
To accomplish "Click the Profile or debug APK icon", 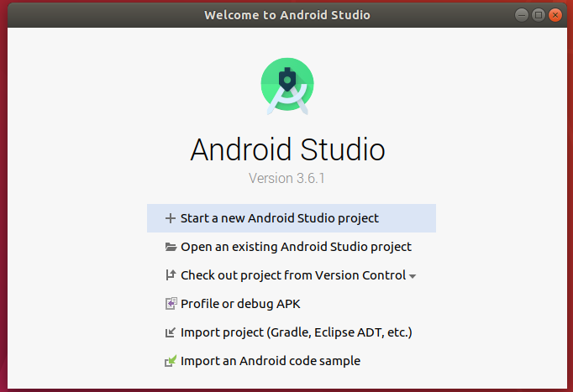I will [x=171, y=304].
